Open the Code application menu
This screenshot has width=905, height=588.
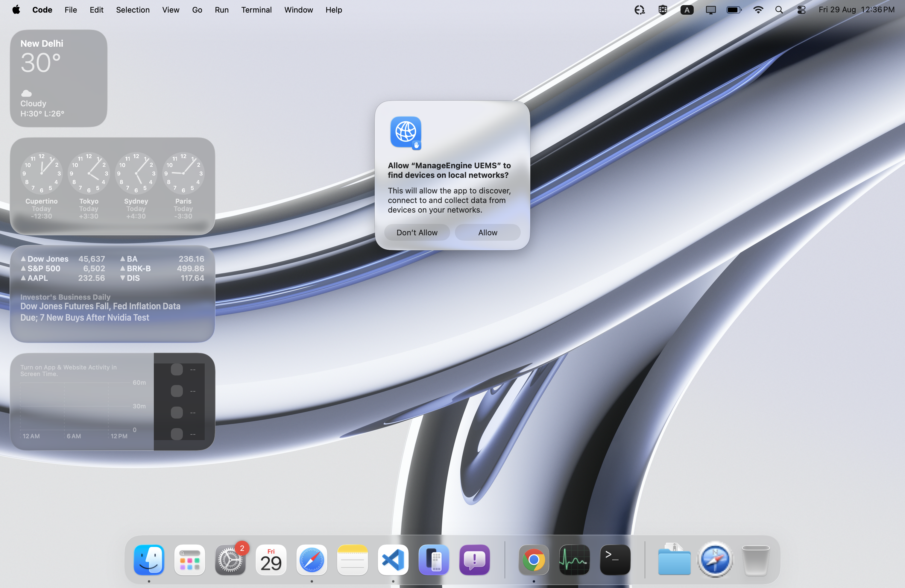pos(42,10)
